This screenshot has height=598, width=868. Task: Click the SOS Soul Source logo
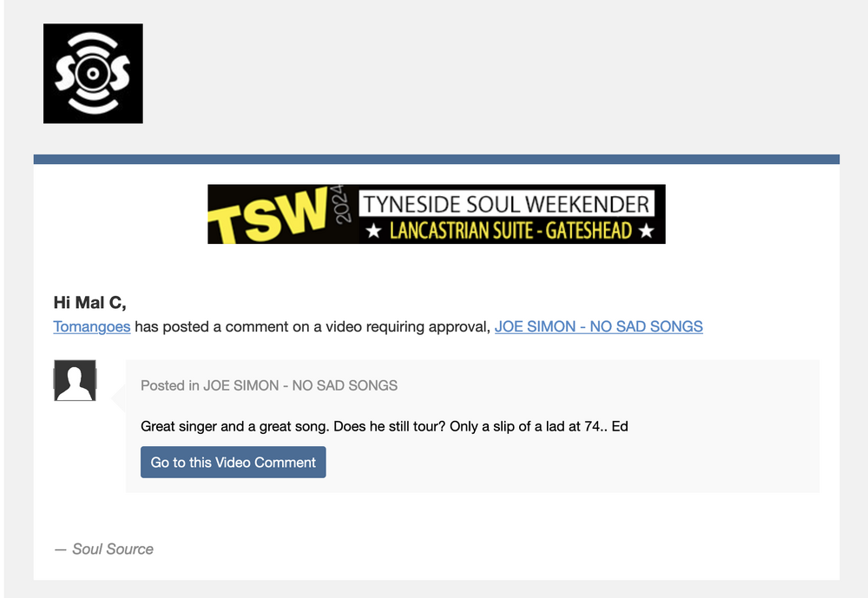[93, 73]
